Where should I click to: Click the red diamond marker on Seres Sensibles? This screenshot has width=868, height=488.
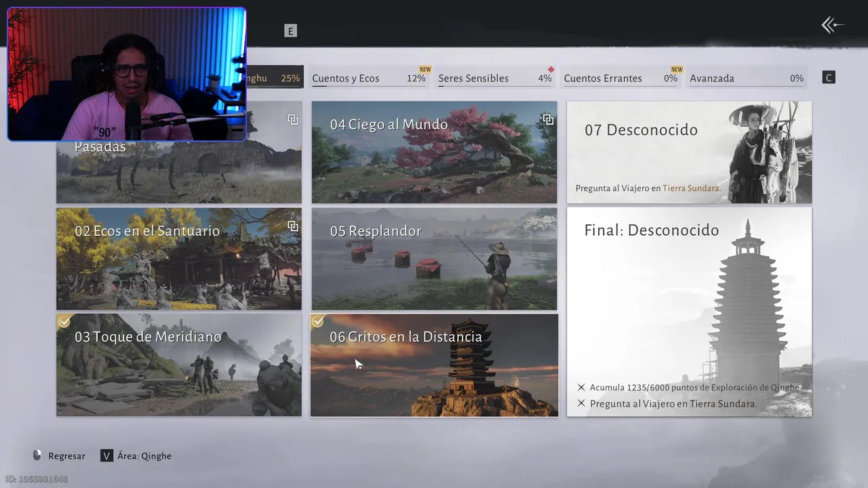[551, 69]
